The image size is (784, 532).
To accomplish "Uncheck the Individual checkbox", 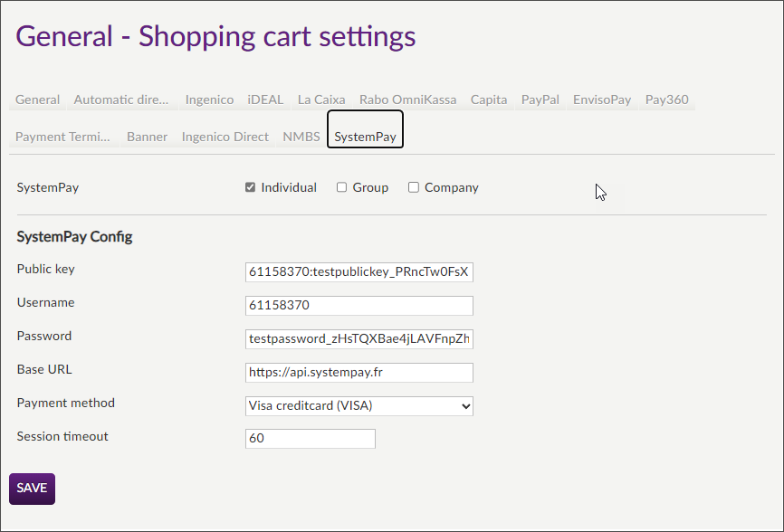I will tap(250, 187).
